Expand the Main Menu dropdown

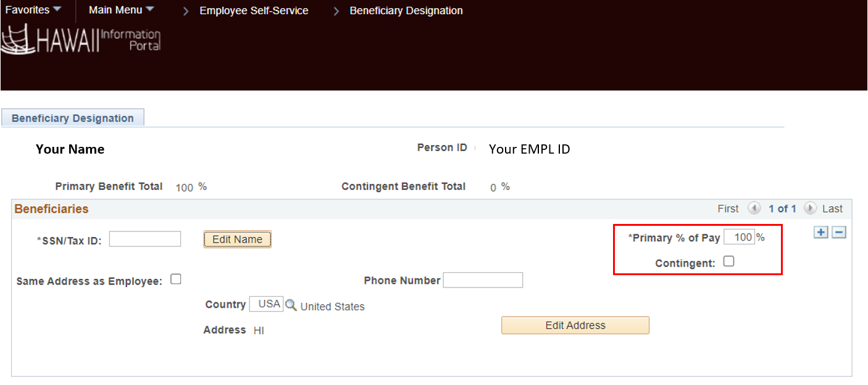[121, 10]
